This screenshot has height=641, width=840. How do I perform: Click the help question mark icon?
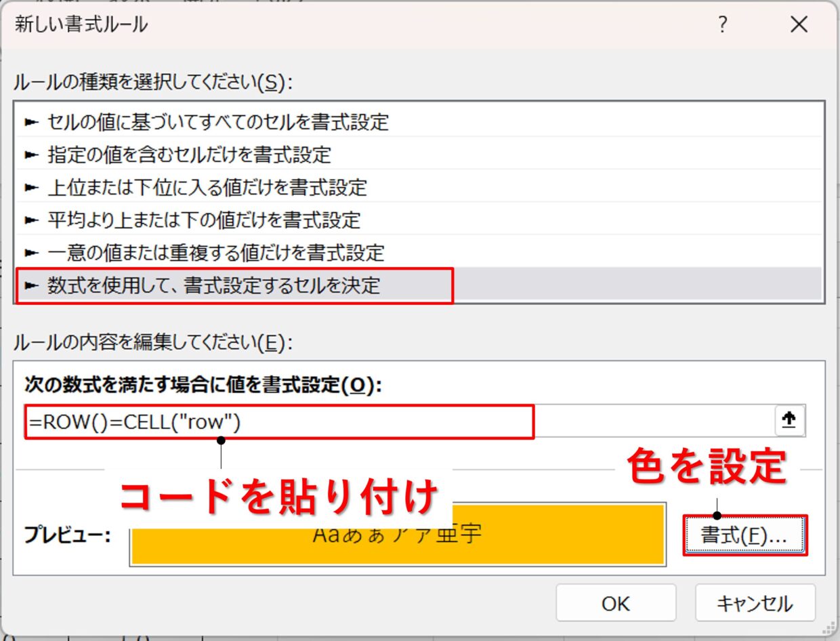723,26
